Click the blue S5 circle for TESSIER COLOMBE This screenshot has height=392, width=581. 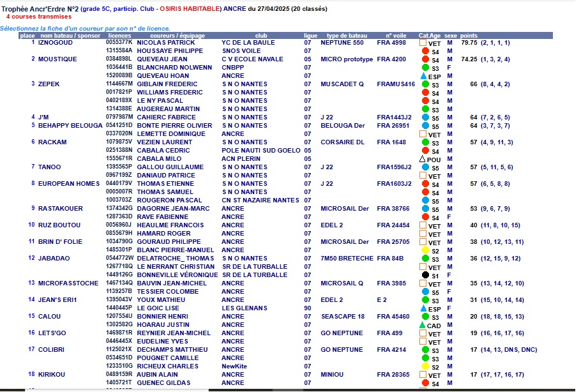coord(425,292)
